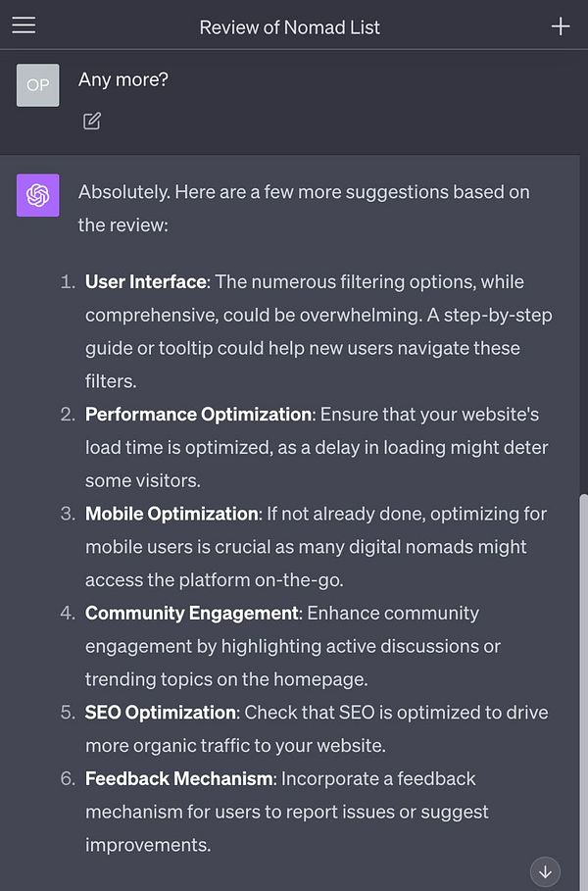
Task: Select the "Performance Optimization" heading
Action: pos(198,415)
